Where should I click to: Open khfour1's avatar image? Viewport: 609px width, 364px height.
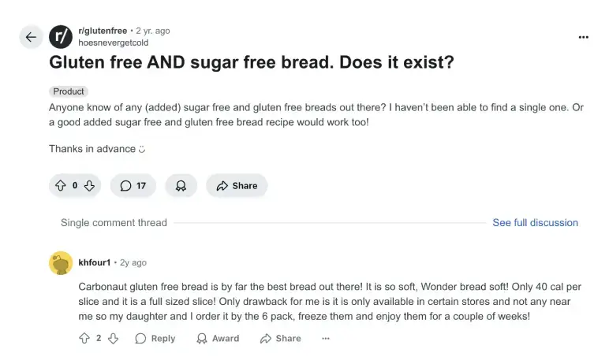(x=61, y=262)
